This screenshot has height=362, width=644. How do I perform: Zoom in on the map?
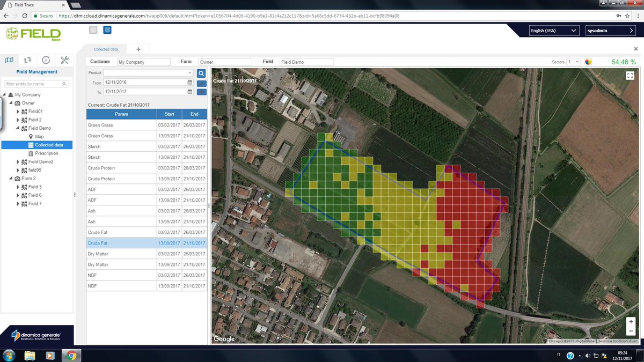631,321
